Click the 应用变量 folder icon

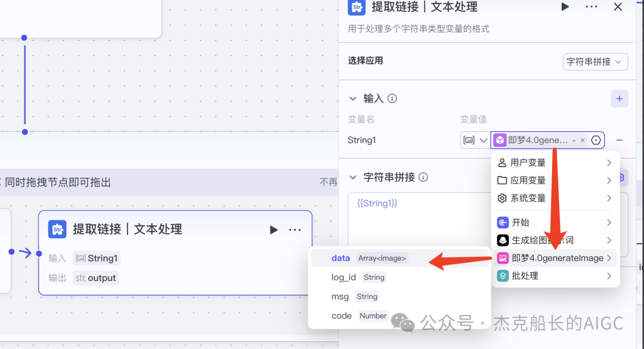point(502,180)
